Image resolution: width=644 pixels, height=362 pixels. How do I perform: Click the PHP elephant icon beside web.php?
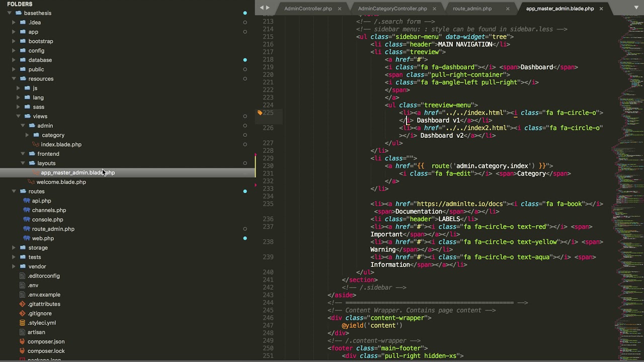point(27,238)
